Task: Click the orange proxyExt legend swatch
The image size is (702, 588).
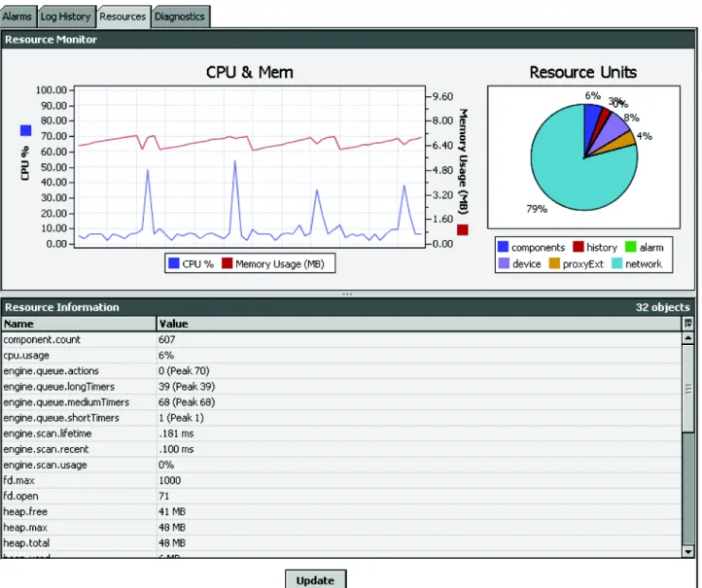Action: [554, 263]
